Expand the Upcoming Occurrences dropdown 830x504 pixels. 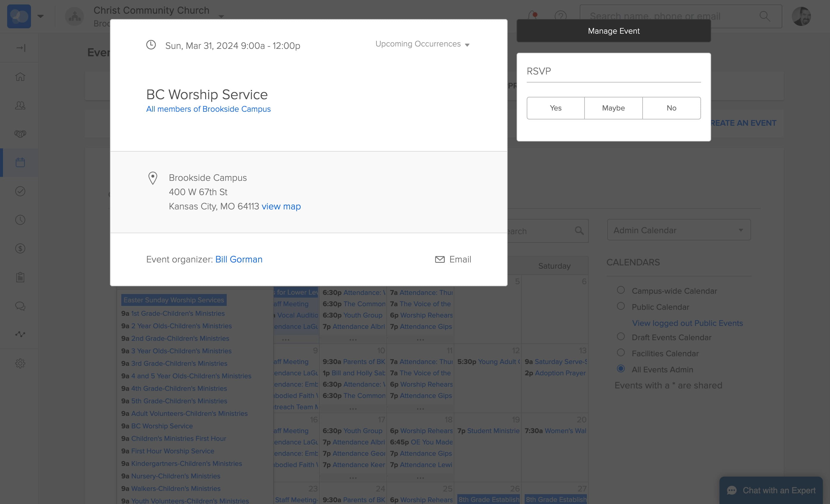(422, 44)
